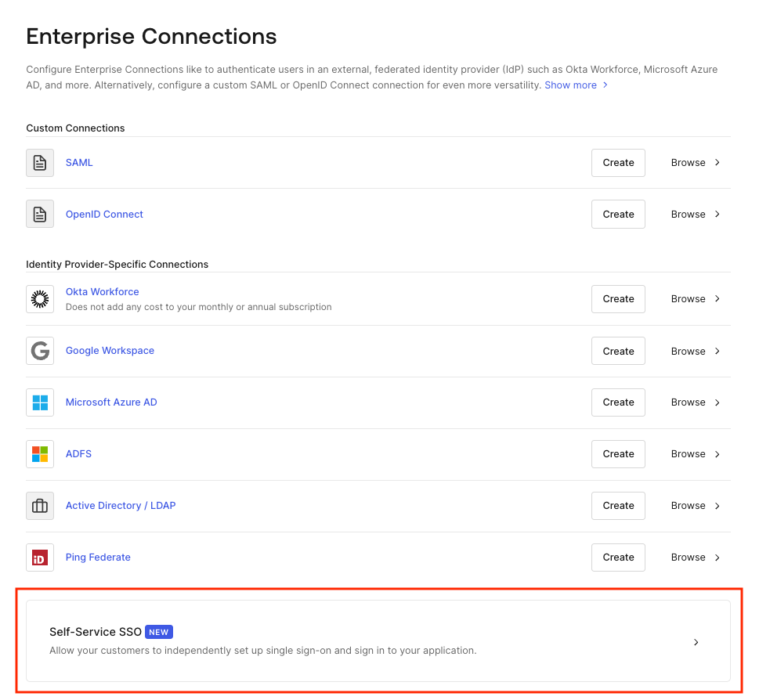Open the ADFS link
Viewport: 770px width, 700px height.
pos(78,453)
